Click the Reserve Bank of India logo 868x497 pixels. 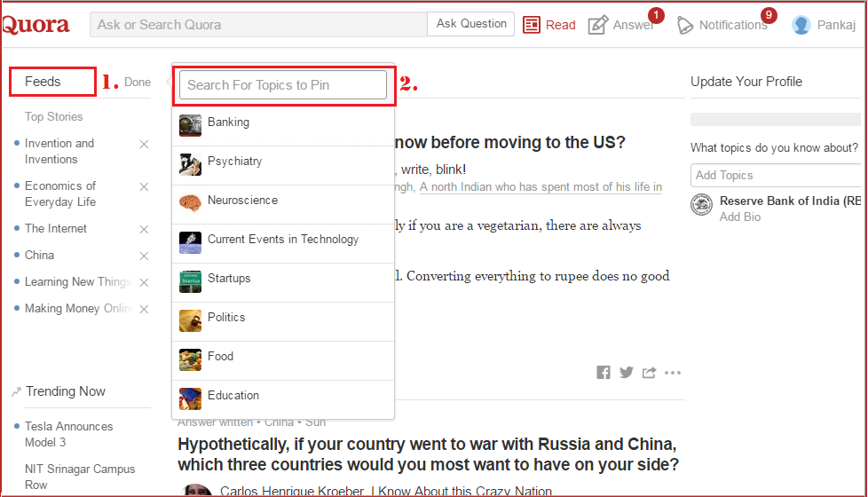tap(701, 205)
